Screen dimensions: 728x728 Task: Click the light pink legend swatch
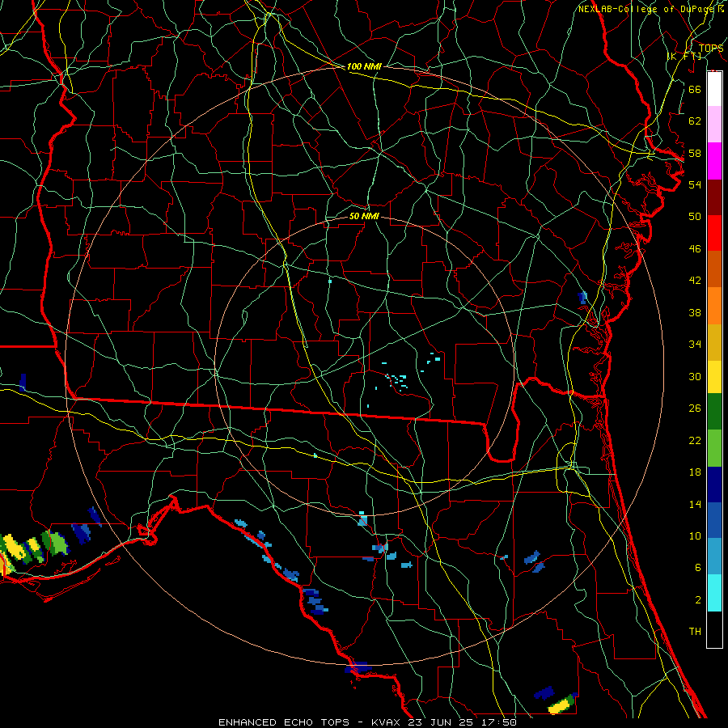[x=714, y=125]
